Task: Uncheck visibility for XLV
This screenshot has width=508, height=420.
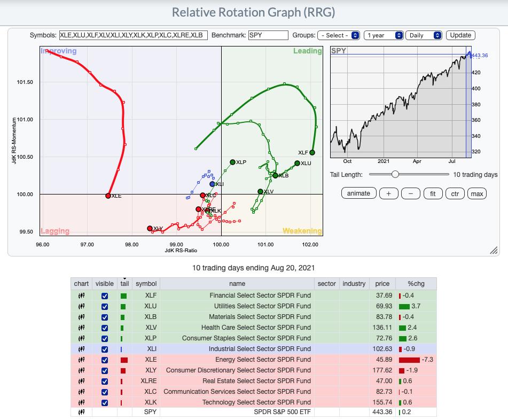Action: [105, 328]
